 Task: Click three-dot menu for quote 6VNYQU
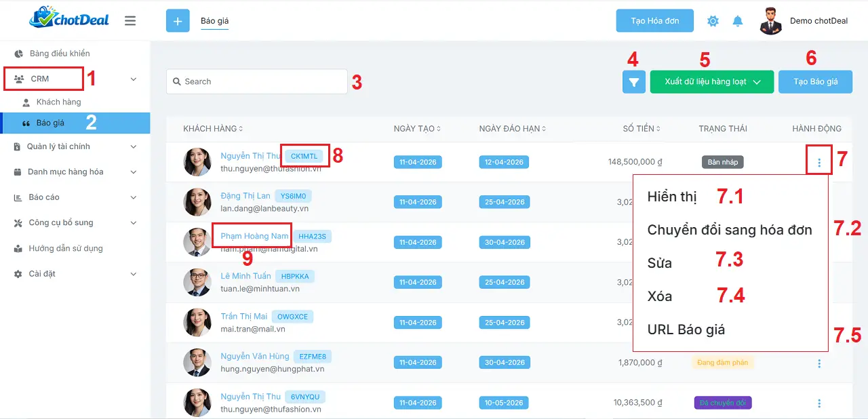click(x=819, y=403)
